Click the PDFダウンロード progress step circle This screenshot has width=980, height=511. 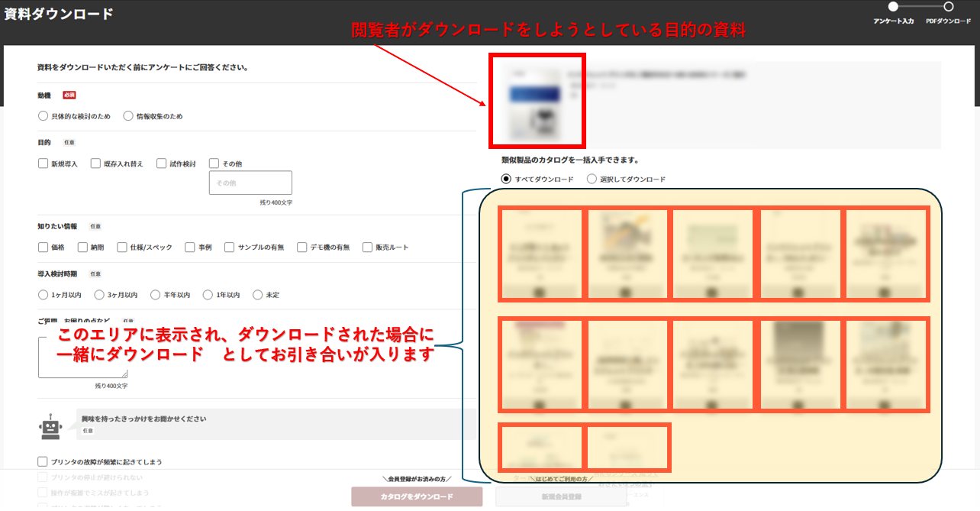click(x=946, y=6)
